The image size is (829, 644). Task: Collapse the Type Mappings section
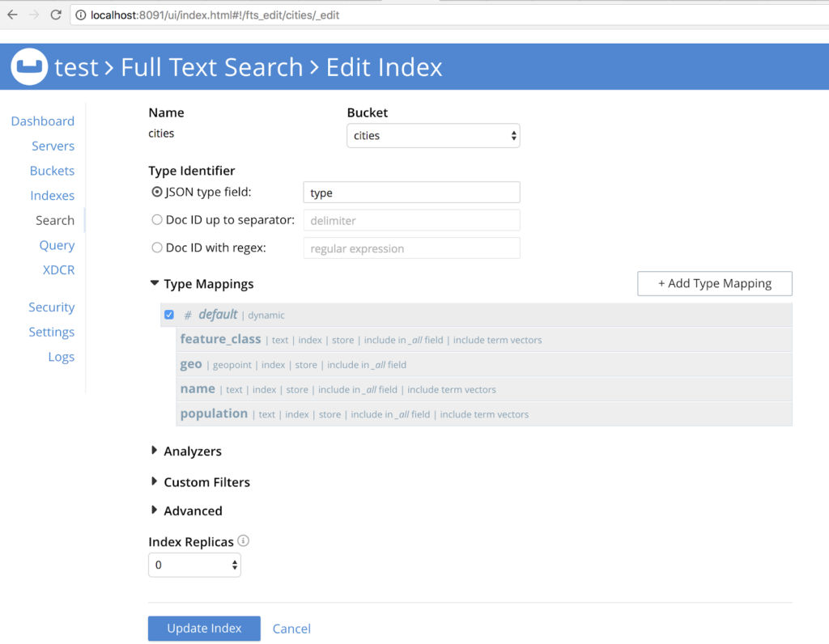155,284
